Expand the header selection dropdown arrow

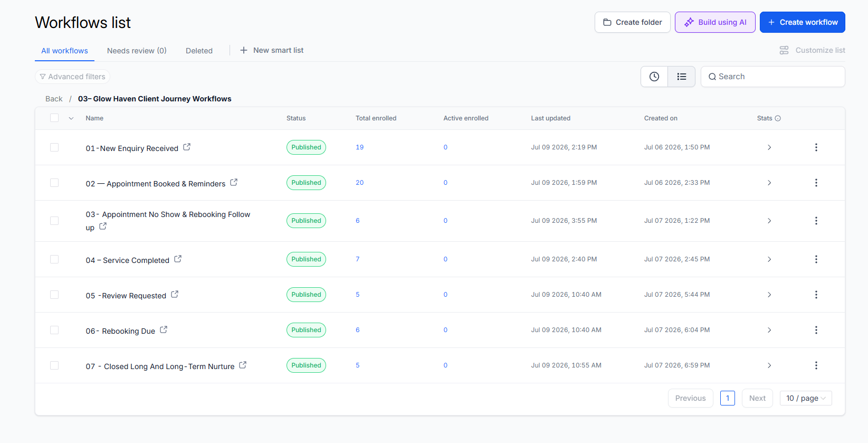click(71, 118)
